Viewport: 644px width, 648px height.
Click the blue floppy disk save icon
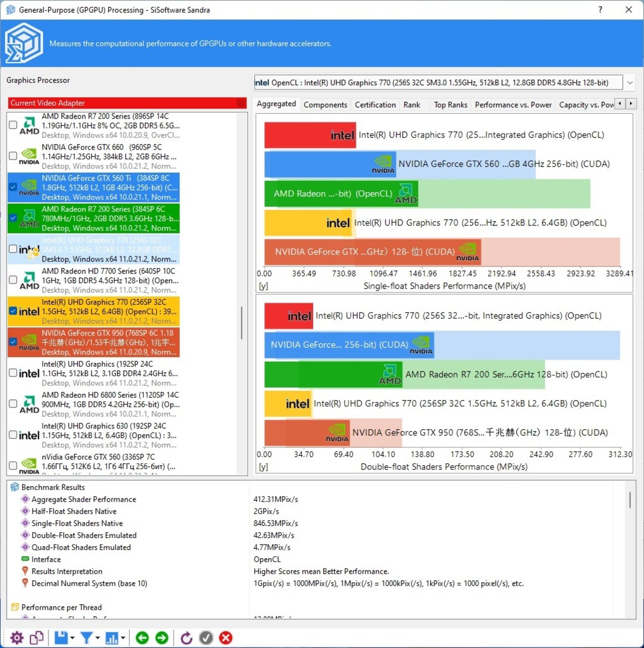click(61, 637)
